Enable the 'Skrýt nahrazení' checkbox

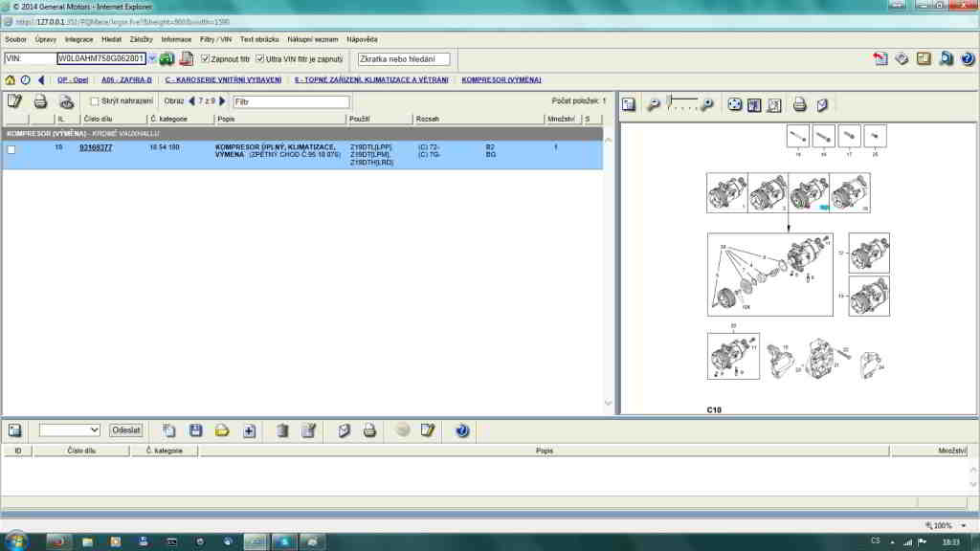click(94, 101)
